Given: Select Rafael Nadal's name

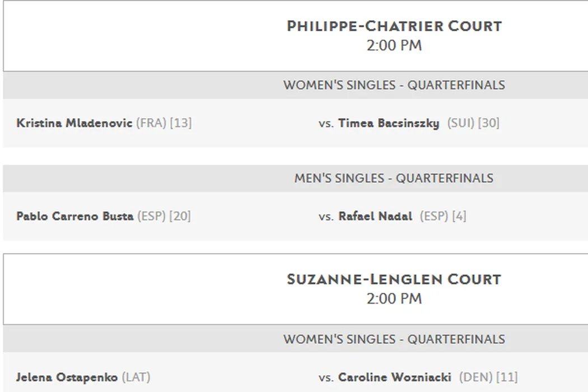Looking at the screenshot, I should (375, 216).
